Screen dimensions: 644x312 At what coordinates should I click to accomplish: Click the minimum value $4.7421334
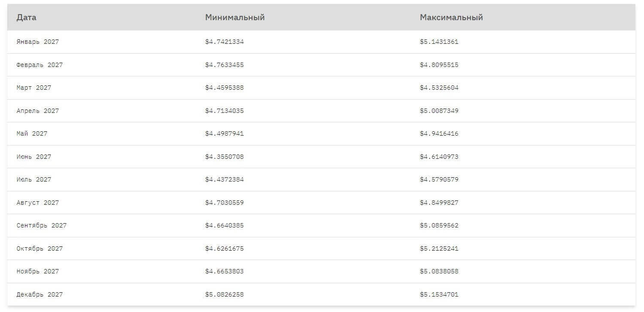coord(225,42)
